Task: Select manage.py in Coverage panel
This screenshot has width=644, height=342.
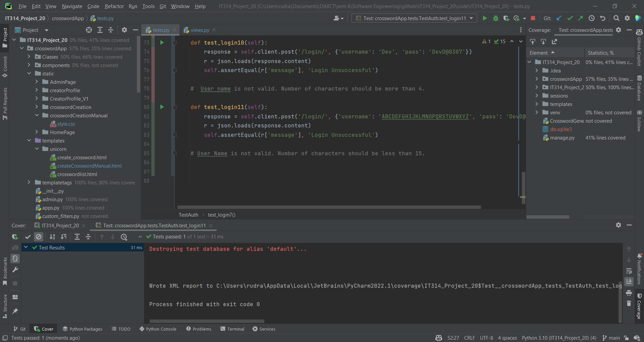Action: (x=562, y=137)
